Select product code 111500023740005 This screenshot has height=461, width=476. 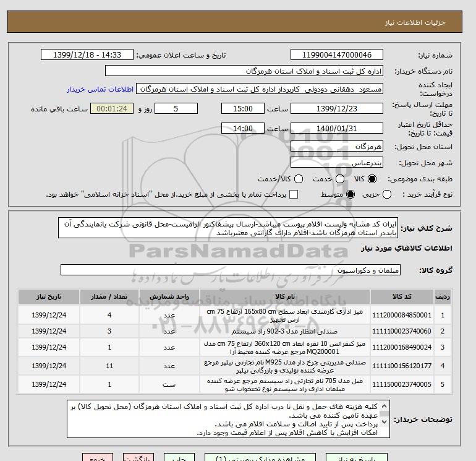coord(402,384)
